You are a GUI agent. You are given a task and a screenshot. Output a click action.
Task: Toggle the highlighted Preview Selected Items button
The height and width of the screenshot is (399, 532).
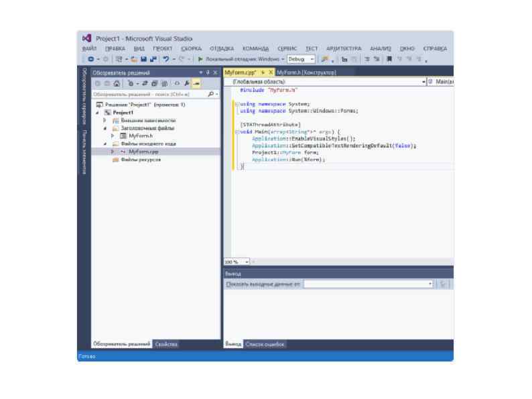[196, 83]
